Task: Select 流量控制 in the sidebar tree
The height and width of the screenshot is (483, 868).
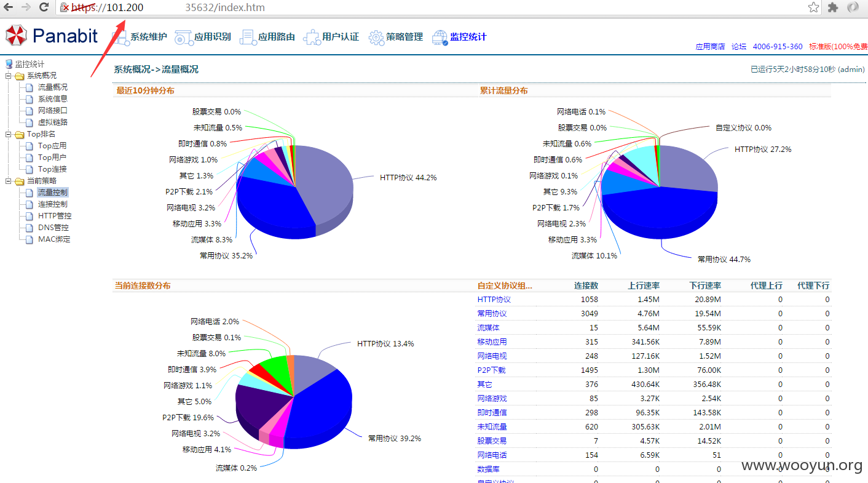Action: [53, 193]
